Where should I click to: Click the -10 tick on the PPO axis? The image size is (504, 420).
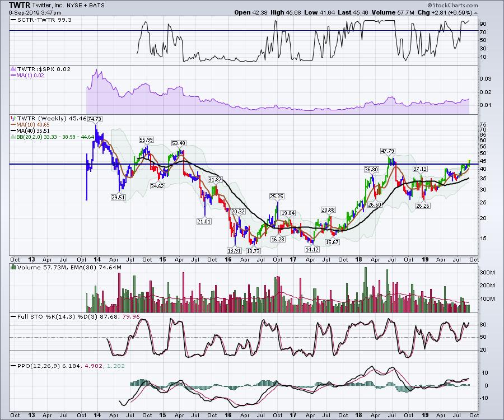tap(484, 398)
